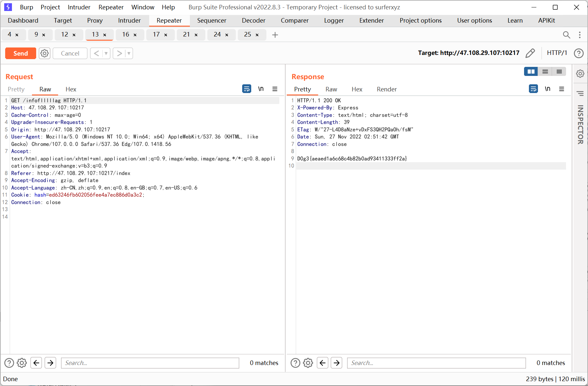
Task: Select Repeater tab 17
Action: 156,34
